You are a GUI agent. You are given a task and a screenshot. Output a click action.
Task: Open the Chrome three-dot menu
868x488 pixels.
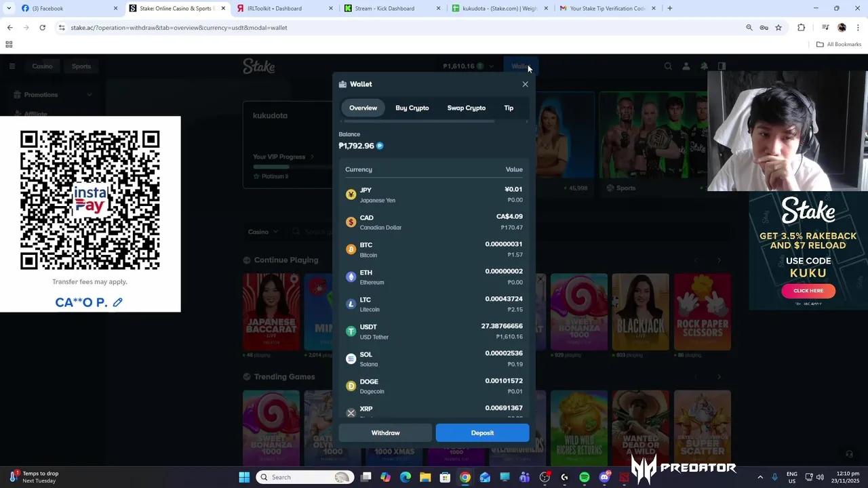click(x=857, y=28)
